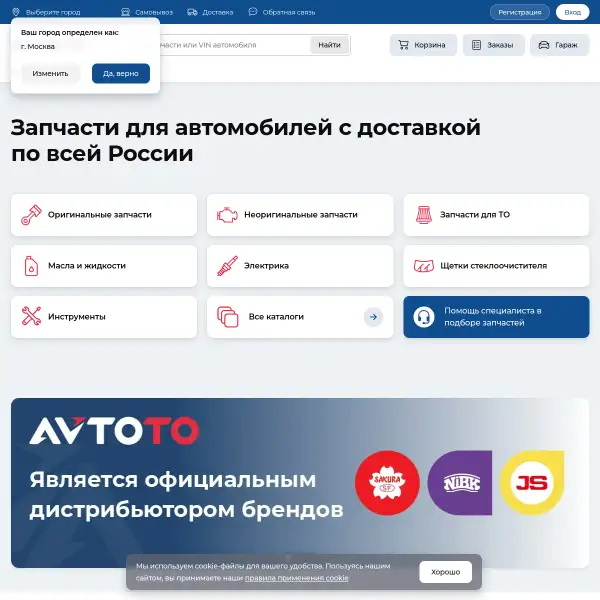Click the piston icon for Оригинальные запчасти

(x=31, y=215)
